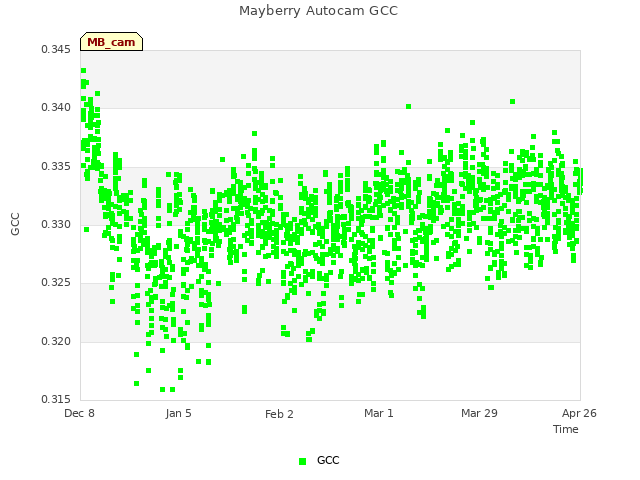Click the green GCC legend swatch

point(302,461)
